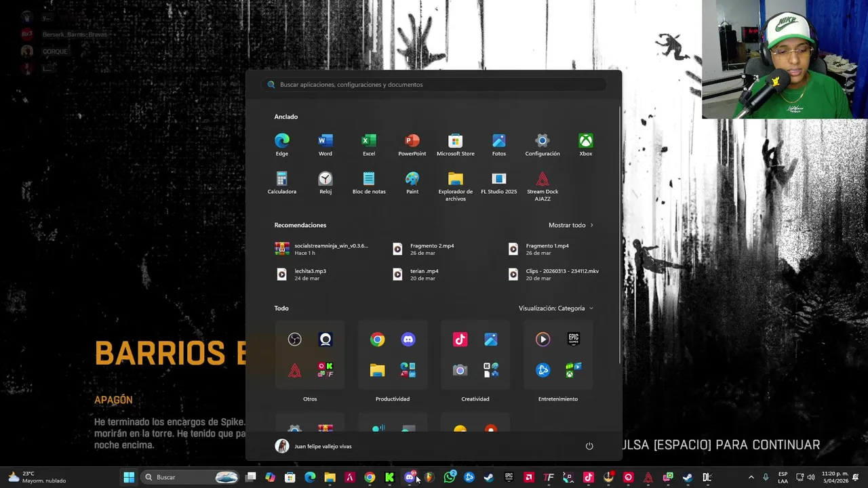
Task: Open the volume control in system tray
Action: pos(811,477)
